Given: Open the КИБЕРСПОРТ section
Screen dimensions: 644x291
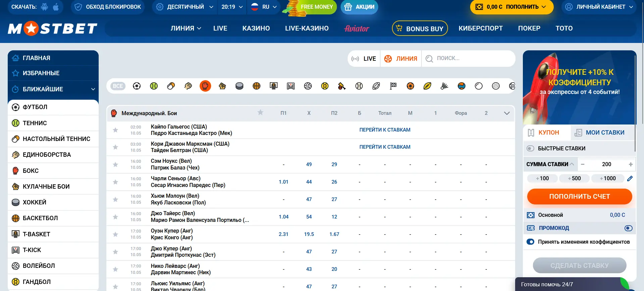Looking at the screenshot, I should 481,29.
